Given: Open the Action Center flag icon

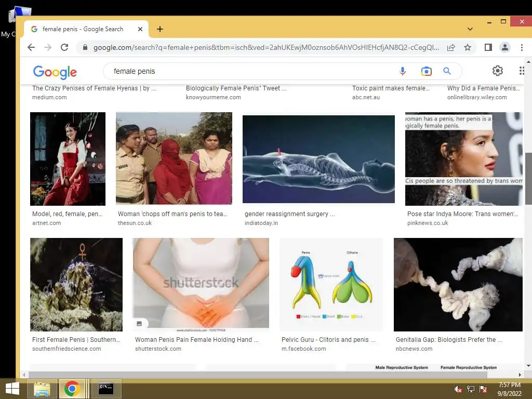Looking at the screenshot, I should coord(483,389).
